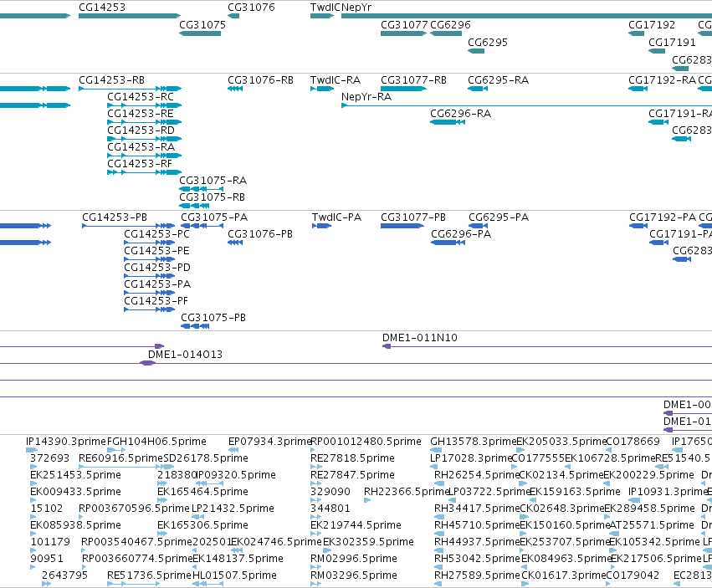Click protein CG31076-PB
This screenshot has width=712, height=588.
point(259,234)
